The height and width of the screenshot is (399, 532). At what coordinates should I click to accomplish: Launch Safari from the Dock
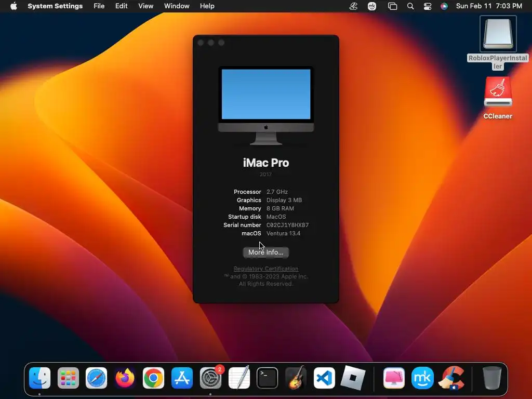coord(96,378)
